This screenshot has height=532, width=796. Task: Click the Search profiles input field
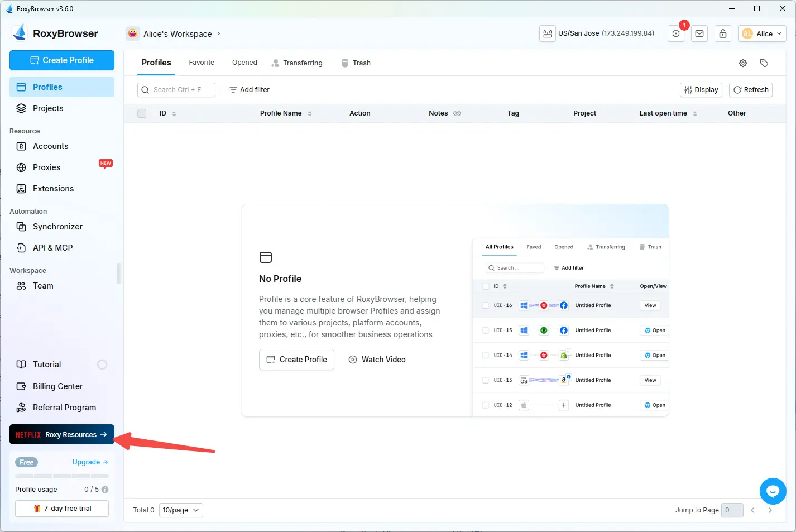point(176,90)
